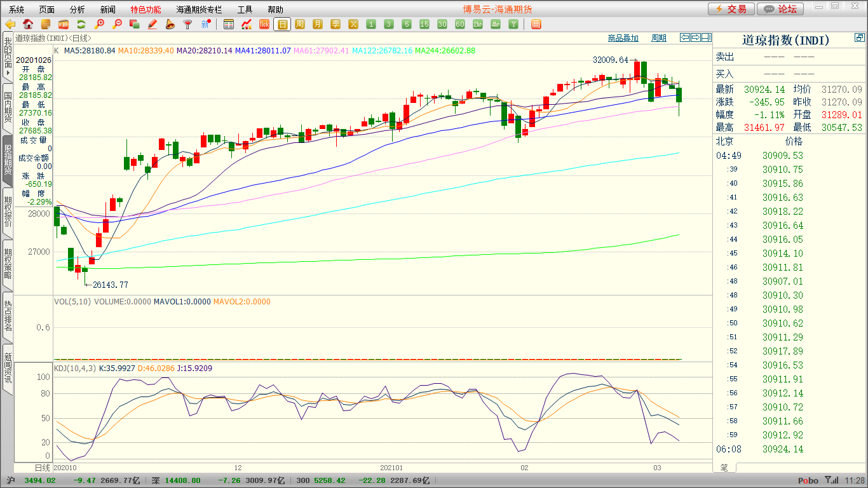
Task: Click the trend chart icon
Action: [x=247, y=24]
